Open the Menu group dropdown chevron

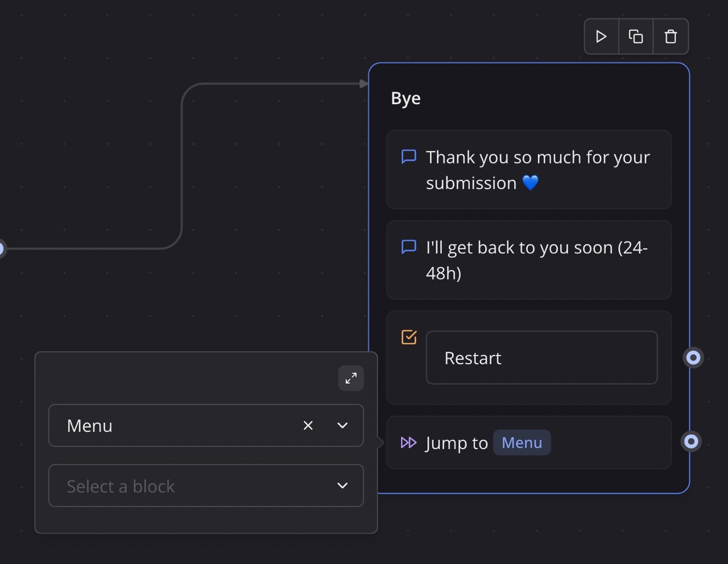click(x=342, y=426)
